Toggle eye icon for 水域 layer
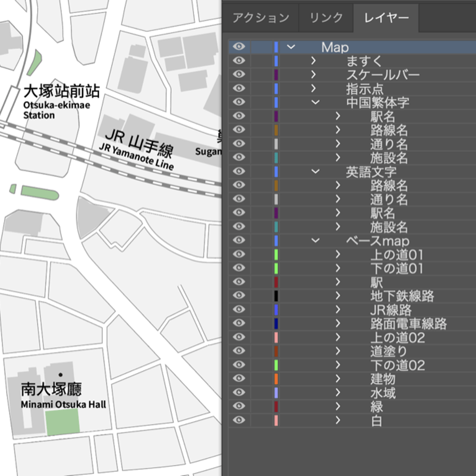 point(239,392)
